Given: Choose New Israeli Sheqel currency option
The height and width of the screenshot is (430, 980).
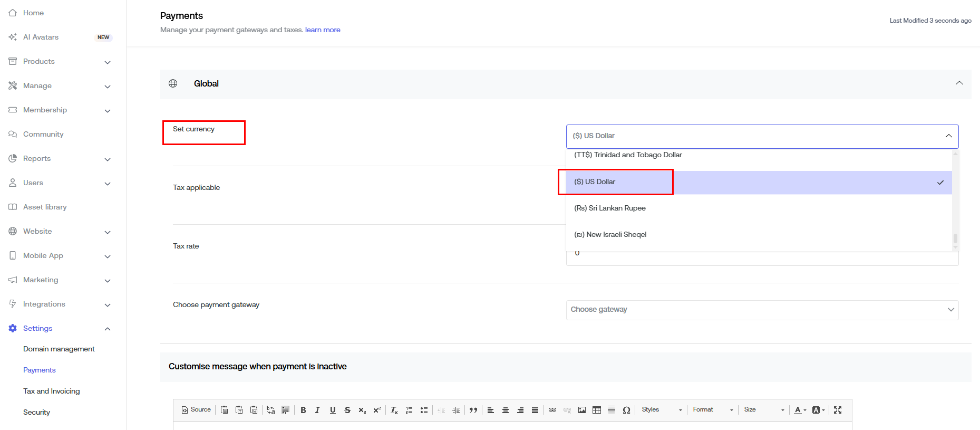Looking at the screenshot, I should point(610,235).
